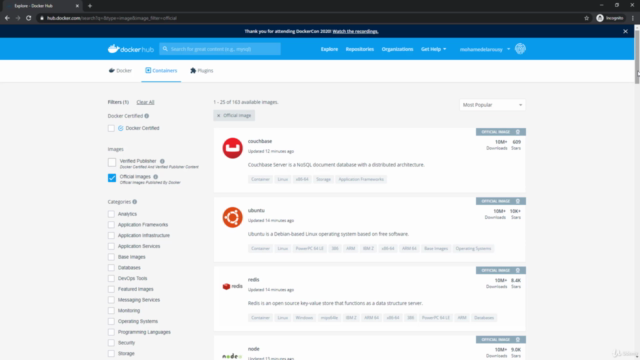
Task: Bookmark the page with star icon
Action: (x=587, y=18)
